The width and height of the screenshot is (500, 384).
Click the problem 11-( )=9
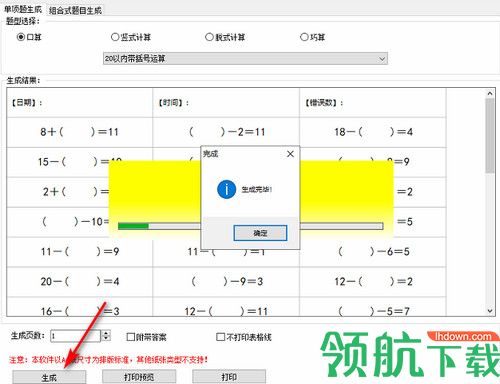pos(80,251)
